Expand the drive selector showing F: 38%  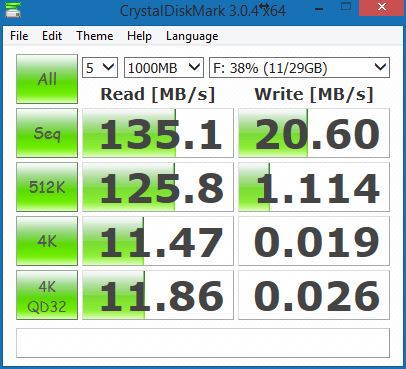tap(299, 68)
